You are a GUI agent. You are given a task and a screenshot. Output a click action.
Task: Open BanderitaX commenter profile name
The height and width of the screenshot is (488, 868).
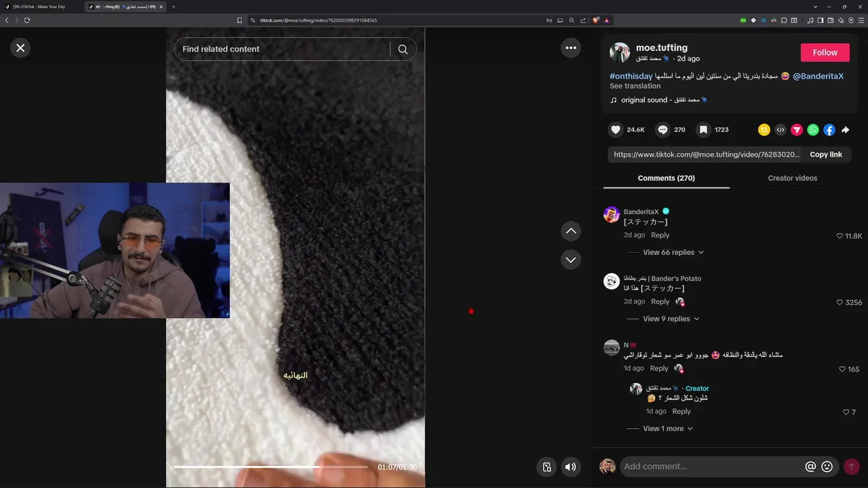coord(642,212)
